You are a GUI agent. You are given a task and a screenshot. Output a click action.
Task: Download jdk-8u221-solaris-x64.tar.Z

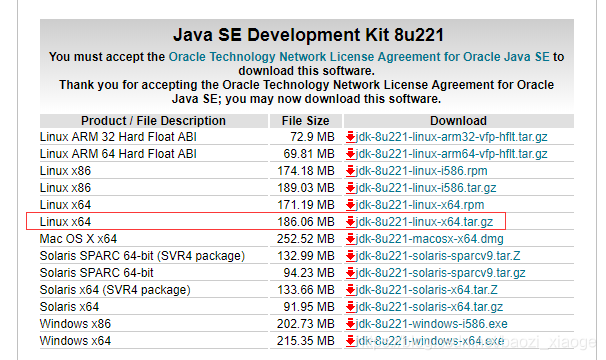(x=427, y=290)
